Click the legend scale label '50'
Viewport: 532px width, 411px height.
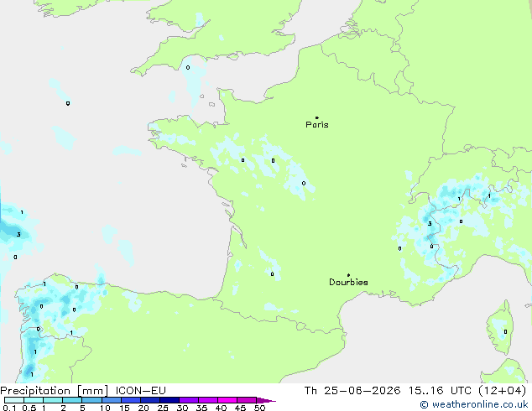260,408
